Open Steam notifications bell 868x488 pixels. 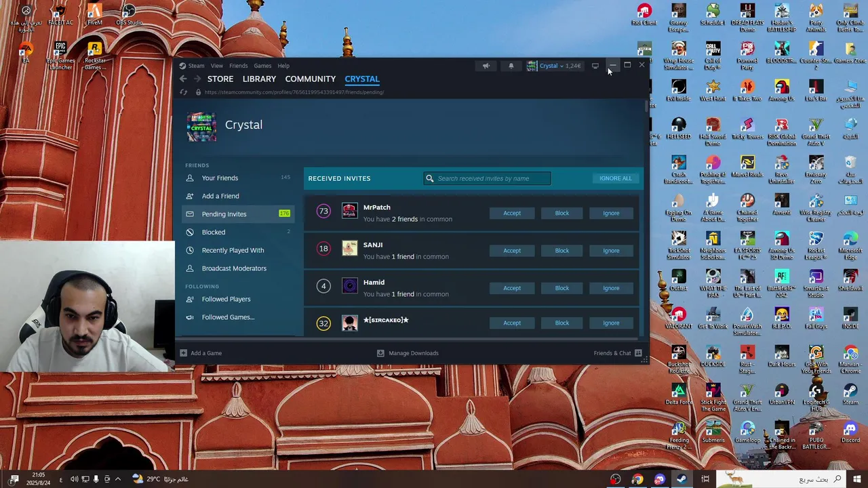click(511, 66)
